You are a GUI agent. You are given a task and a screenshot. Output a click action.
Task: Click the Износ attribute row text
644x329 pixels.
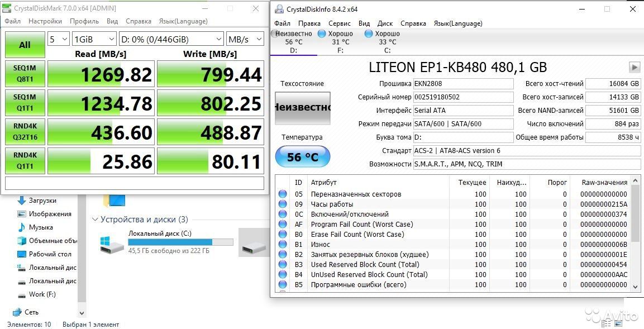coord(321,245)
